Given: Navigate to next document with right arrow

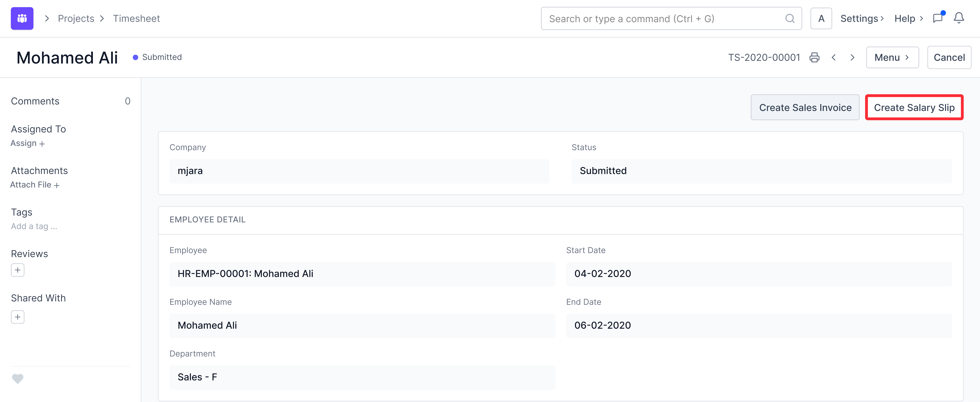Looking at the screenshot, I should coord(852,57).
